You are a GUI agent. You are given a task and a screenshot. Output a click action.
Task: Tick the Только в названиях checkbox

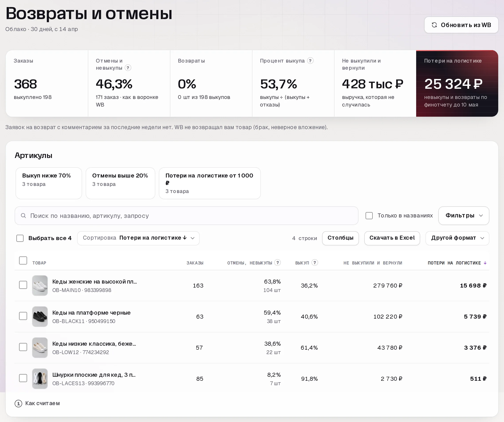369,216
